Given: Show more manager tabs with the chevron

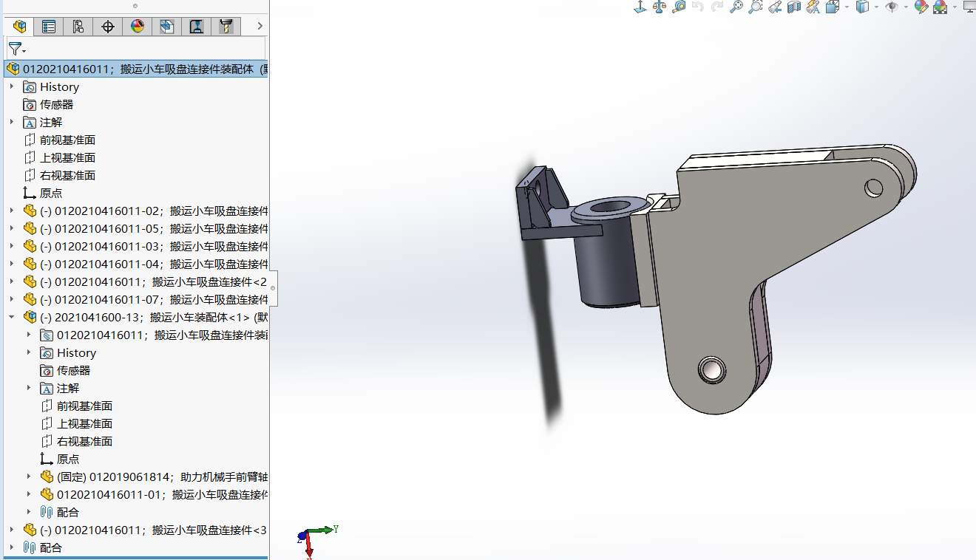Looking at the screenshot, I should point(260,26).
